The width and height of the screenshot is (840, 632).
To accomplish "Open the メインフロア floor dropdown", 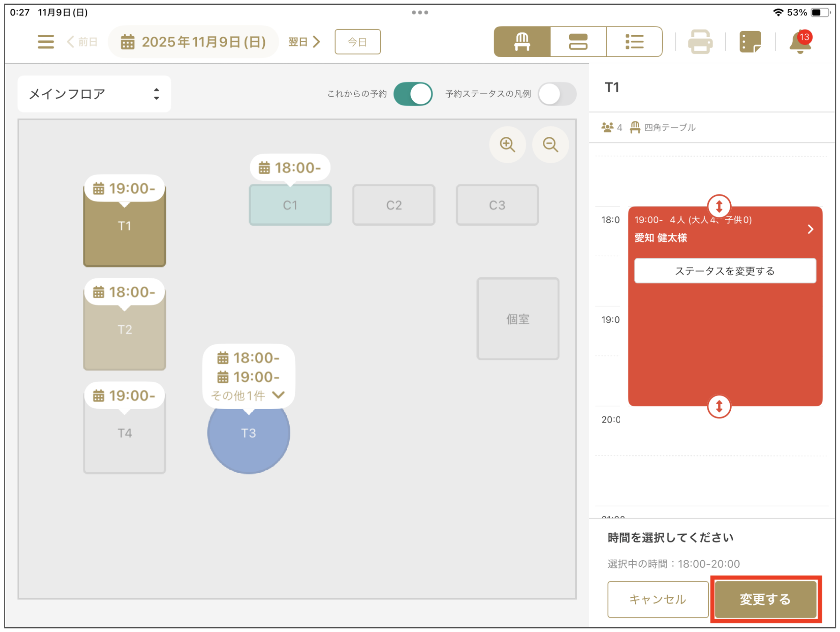I will [x=94, y=94].
